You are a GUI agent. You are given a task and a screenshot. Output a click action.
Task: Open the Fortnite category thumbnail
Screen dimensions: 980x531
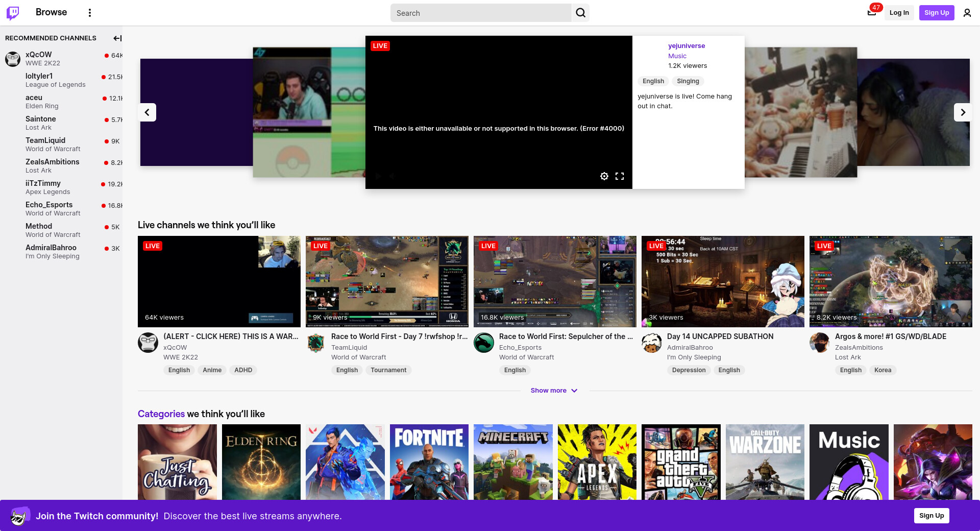click(x=429, y=462)
